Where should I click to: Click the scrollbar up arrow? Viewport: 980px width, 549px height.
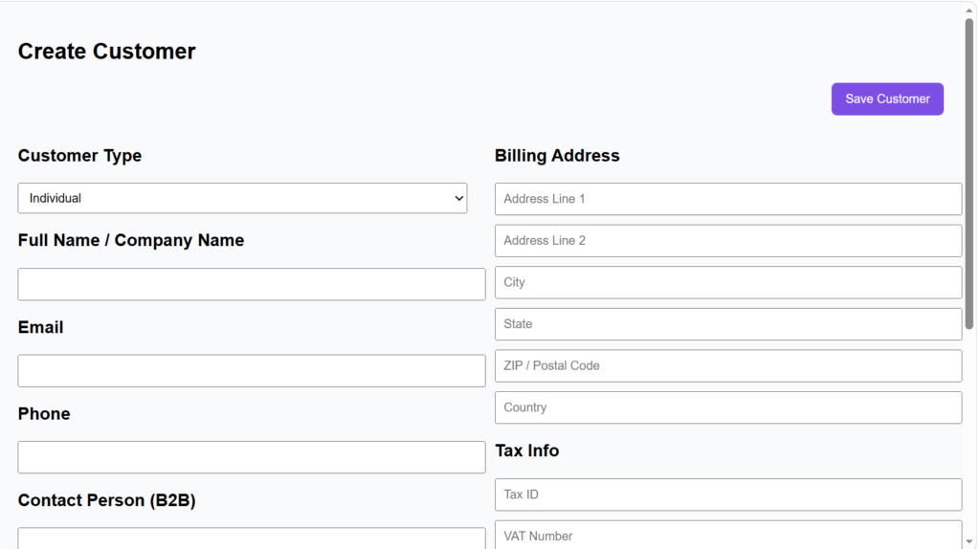tap(969, 8)
